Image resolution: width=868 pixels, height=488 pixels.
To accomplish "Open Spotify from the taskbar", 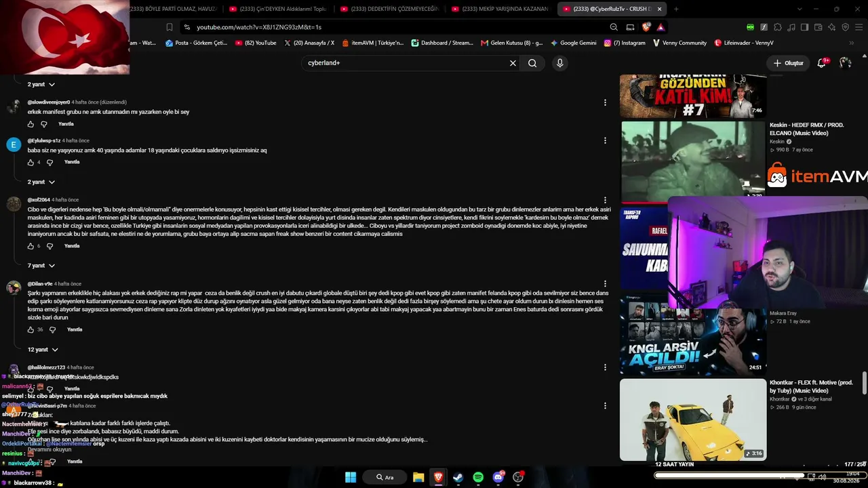I will tap(478, 477).
